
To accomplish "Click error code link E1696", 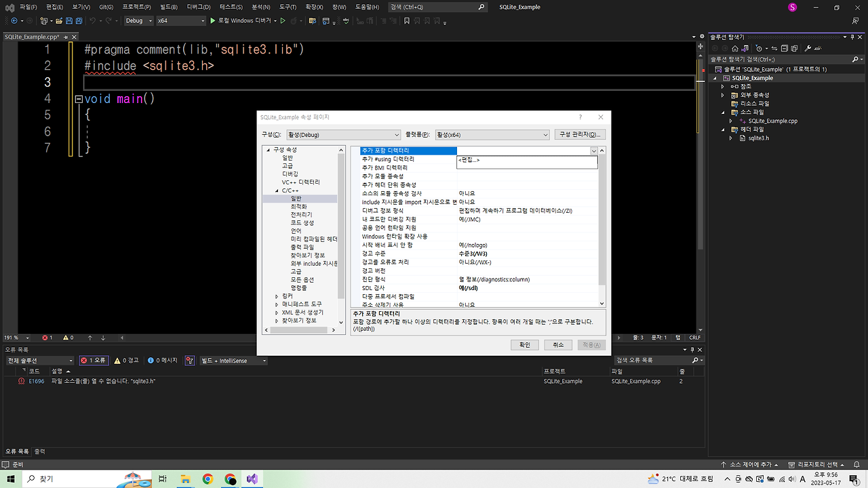I will pos(36,382).
